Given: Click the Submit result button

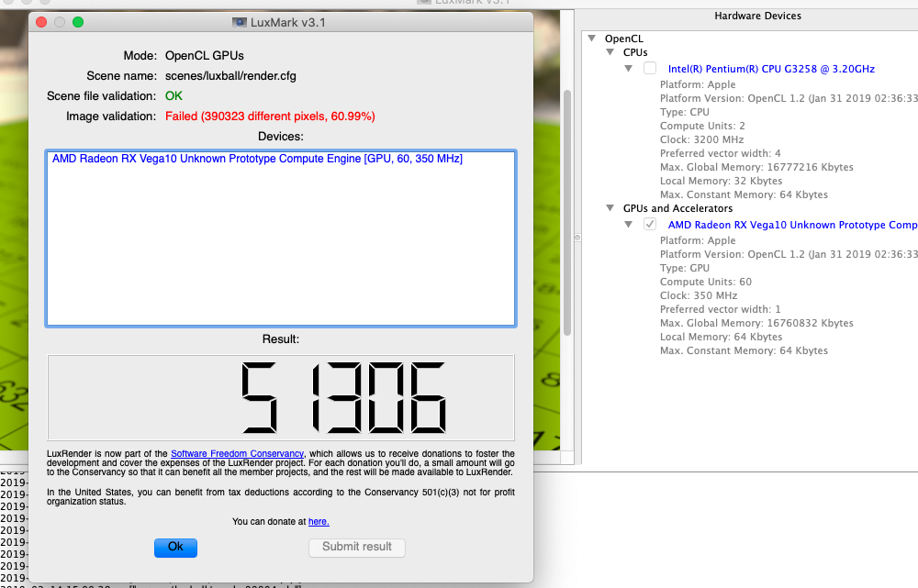Looking at the screenshot, I should coord(356,547).
